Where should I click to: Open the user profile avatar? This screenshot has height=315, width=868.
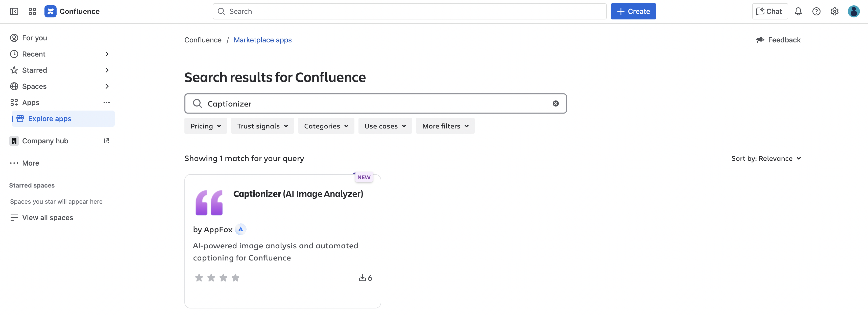pos(853,11)
